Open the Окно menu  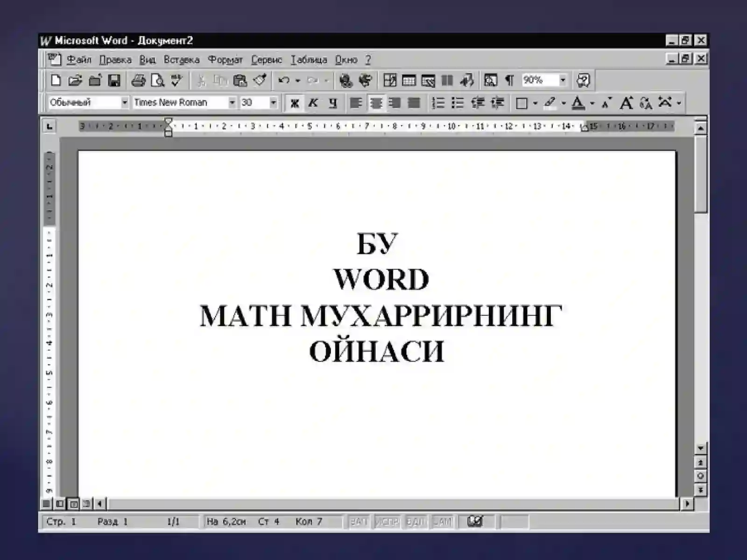click(346, 60)
